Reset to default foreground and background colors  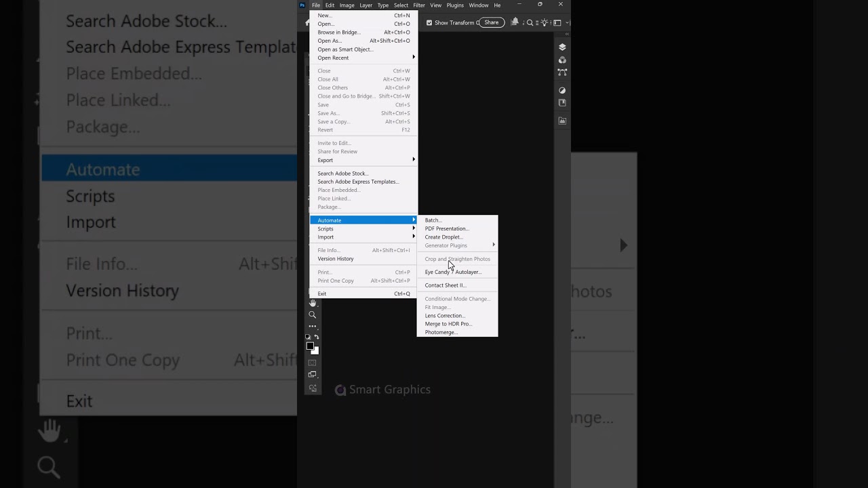(308, 337)
